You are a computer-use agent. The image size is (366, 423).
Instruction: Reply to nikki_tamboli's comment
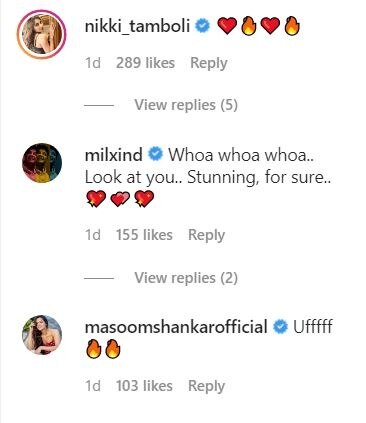[x=209, y=63]
